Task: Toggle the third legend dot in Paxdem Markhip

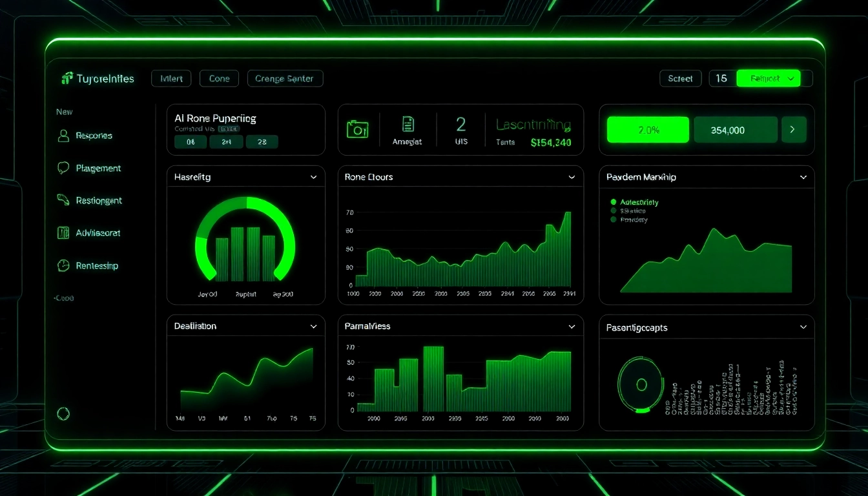Action: click(x=614, y=220)
